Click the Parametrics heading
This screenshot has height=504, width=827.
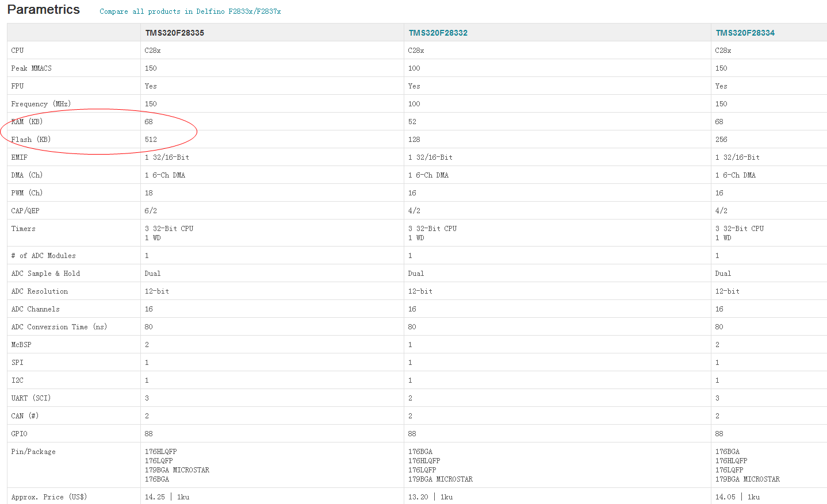43,9
